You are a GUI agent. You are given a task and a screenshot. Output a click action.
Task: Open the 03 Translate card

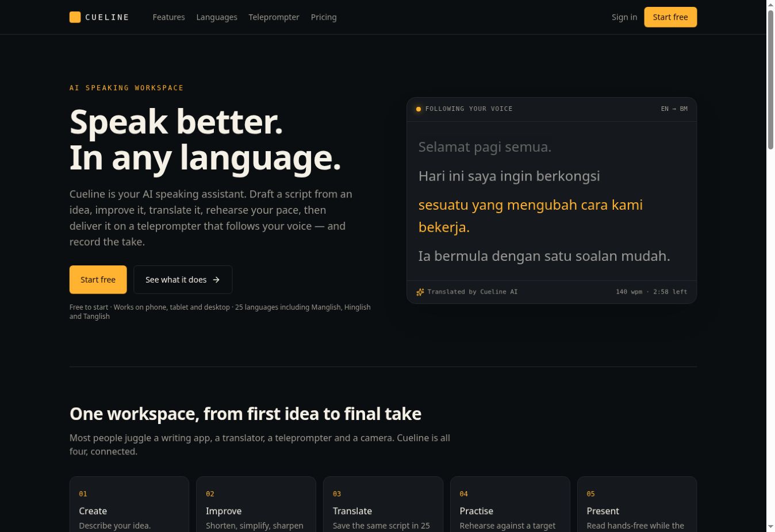tap(383, 504)
